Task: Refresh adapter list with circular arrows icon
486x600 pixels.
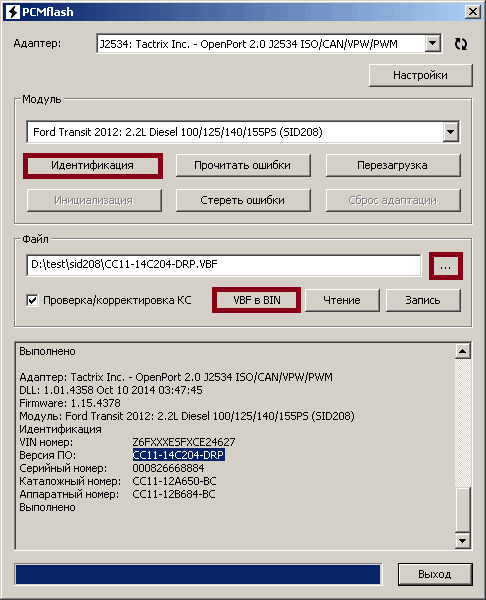Action: 460,44
